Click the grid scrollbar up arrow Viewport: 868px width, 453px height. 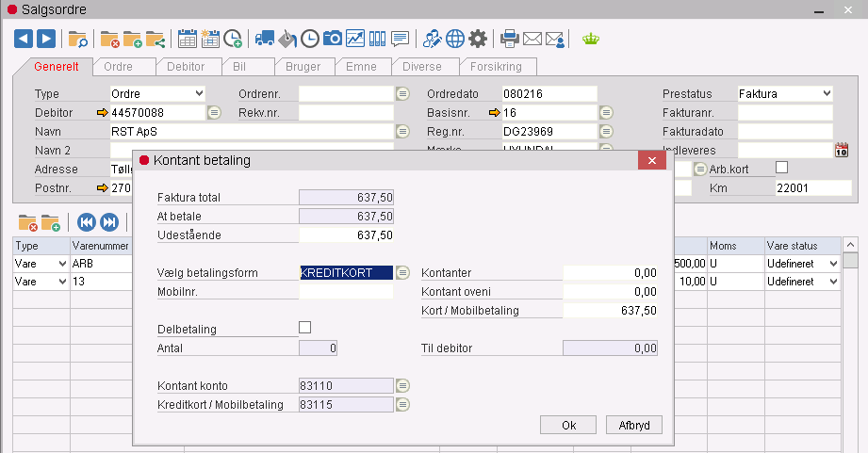pyautogui.click(x=850, y=245)
